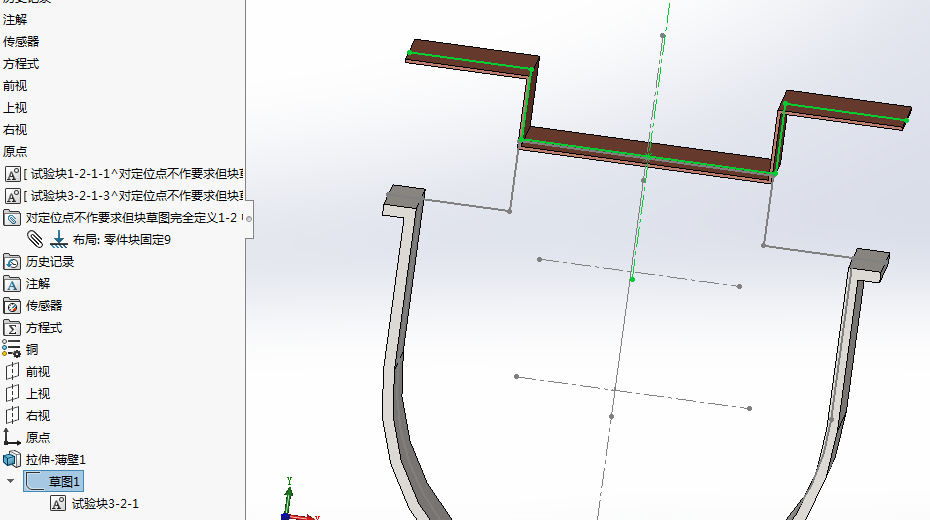
Task: Select the 对定位点不作要求但块草图完全定义1-2 part entry
Action: [x=130, y=218]
